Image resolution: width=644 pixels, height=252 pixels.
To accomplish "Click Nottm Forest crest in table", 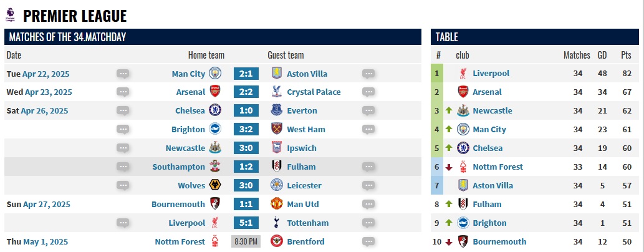I will coord(463,167).
